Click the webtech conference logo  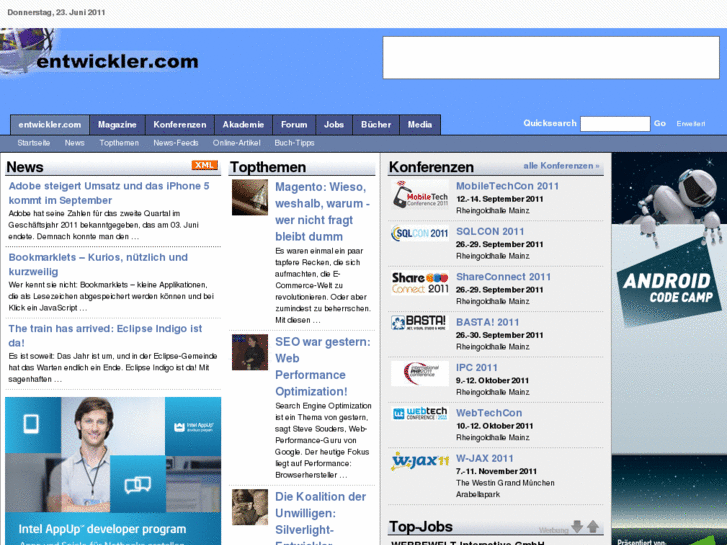420,413
